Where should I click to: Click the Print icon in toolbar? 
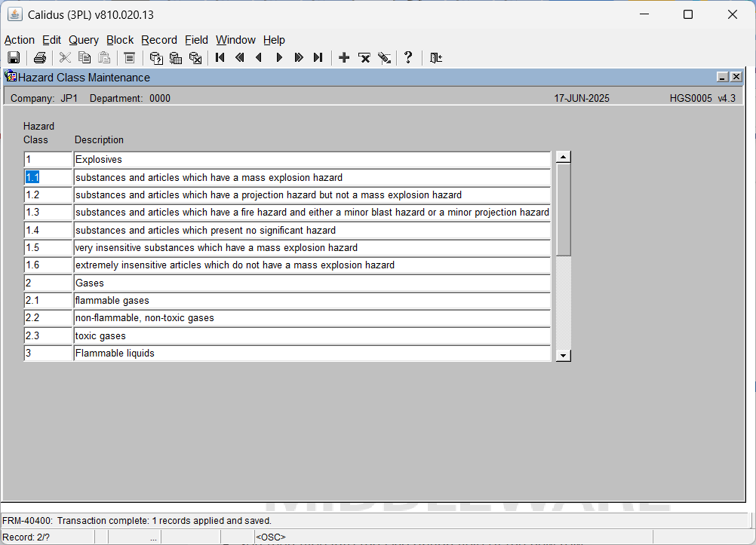point(40,58)
